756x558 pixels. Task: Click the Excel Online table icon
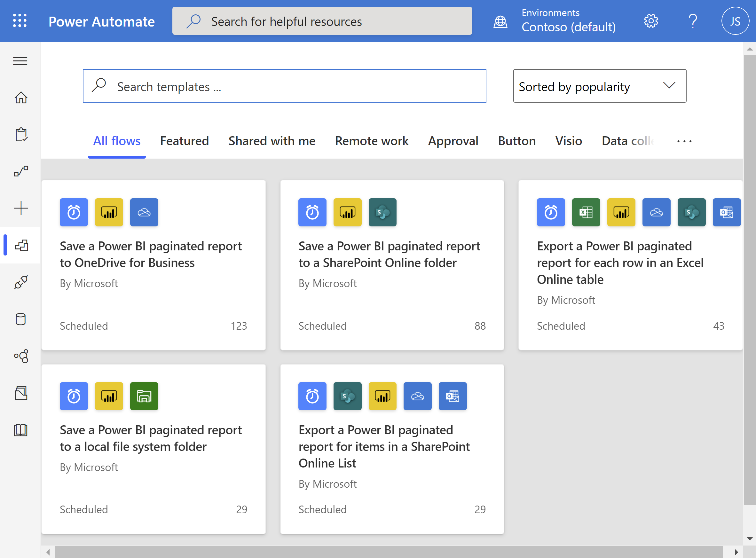pos(585,212)
